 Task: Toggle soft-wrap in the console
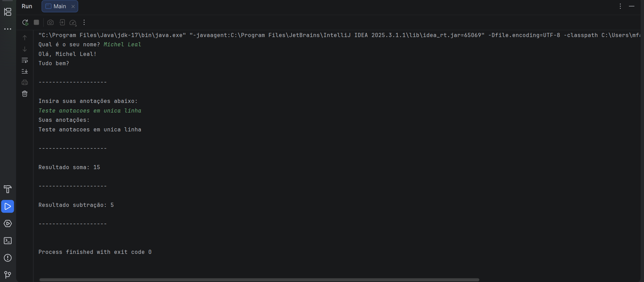(x=25, y=60)
